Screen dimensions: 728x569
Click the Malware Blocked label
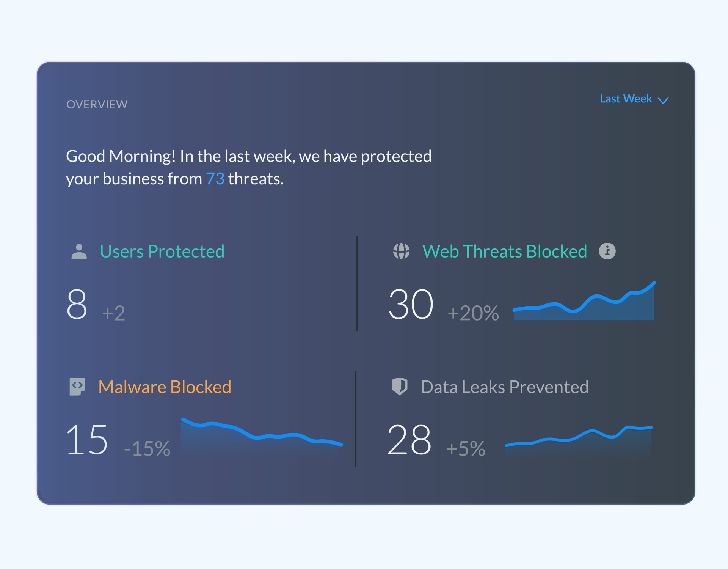click(165, 387)
